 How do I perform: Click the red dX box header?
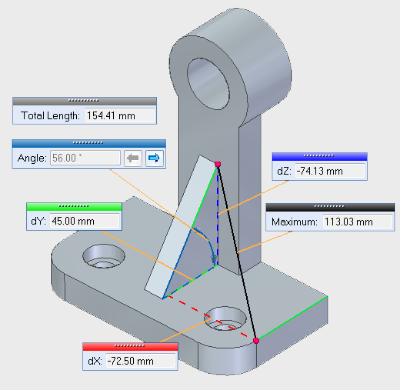130,347
